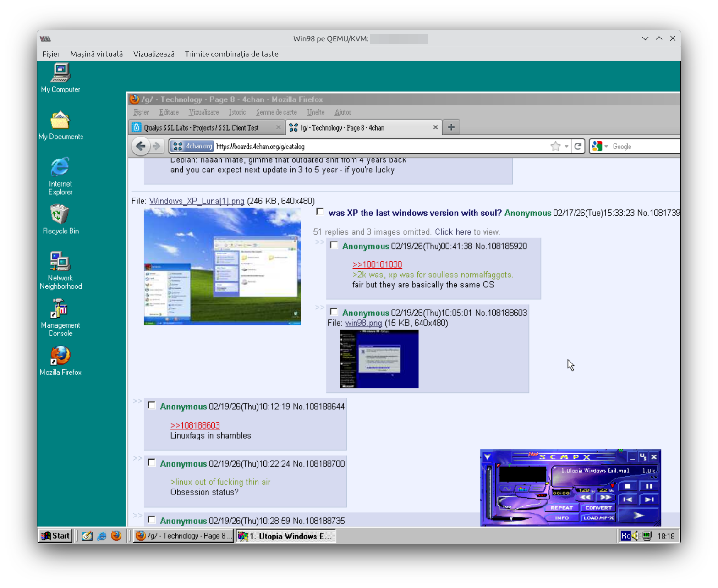Image resolution: width=718 pixels, height=588 pixels.
Task: Open the My Documents folder icon
Action: pyautogui.click(x=60, y=126)
